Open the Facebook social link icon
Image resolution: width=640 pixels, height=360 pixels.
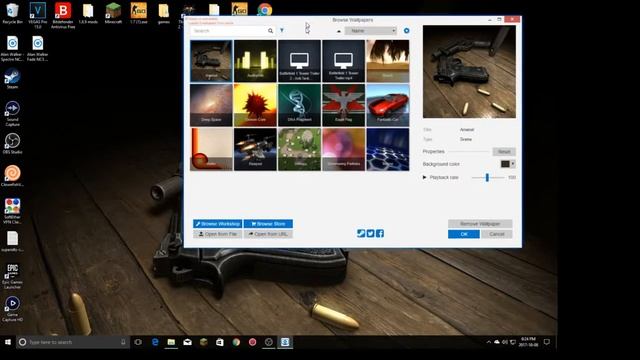tap(380, 233)
